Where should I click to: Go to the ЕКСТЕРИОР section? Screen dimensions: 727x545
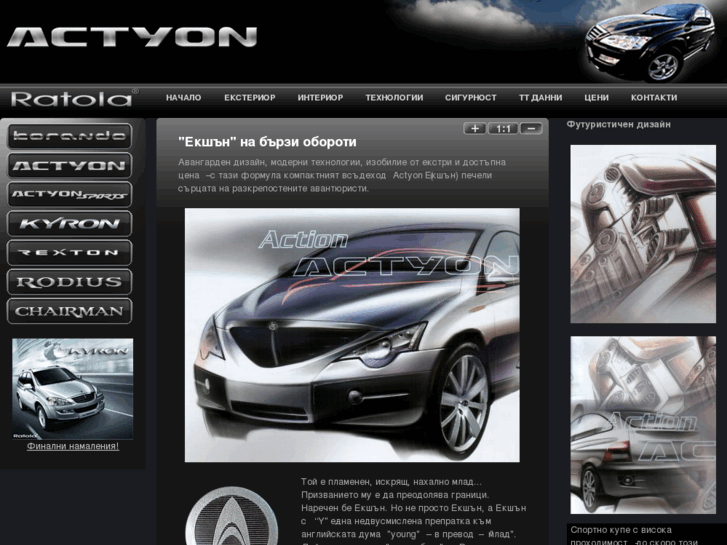coord(250,98)
